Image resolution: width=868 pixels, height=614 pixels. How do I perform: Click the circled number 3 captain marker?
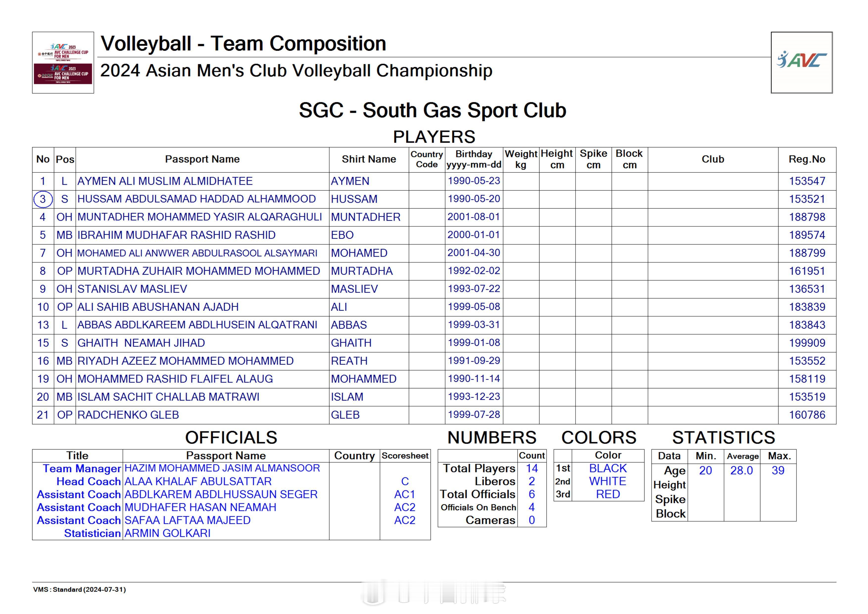(43, 199)
